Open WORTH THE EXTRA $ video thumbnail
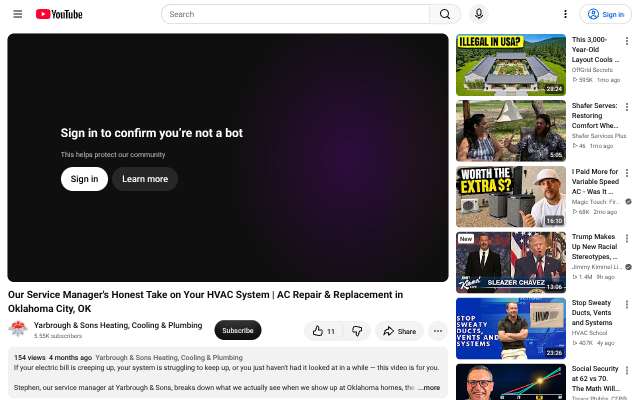 511,197
